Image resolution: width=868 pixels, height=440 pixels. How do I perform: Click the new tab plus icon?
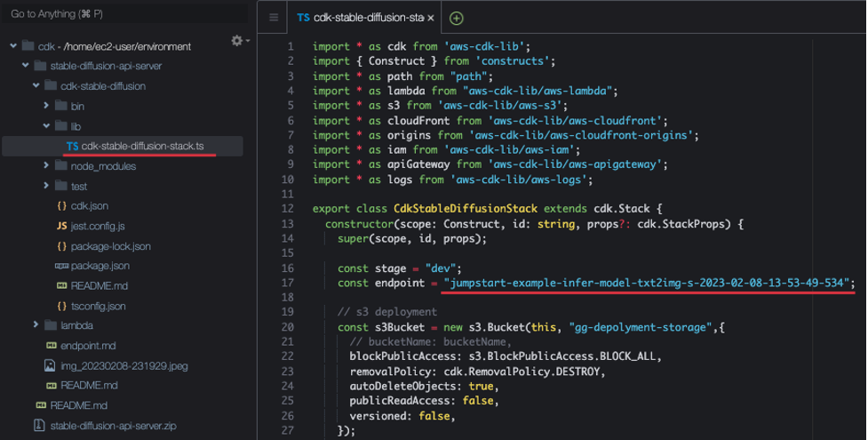tap(457, 18)
